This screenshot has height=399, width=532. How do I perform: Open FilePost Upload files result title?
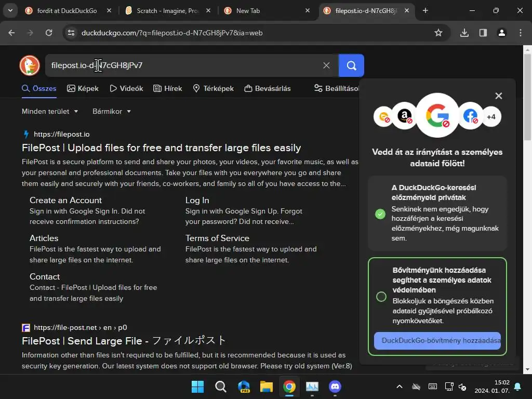click(161, 148)
